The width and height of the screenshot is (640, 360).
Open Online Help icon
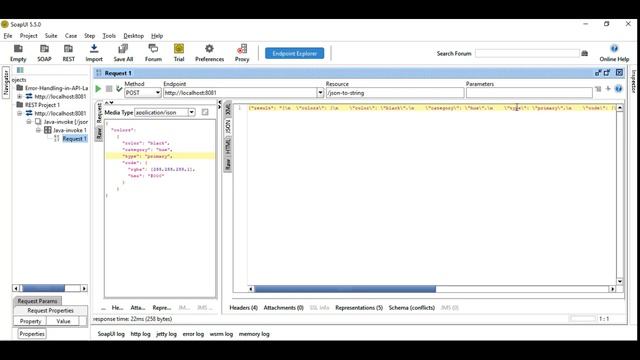614,53
